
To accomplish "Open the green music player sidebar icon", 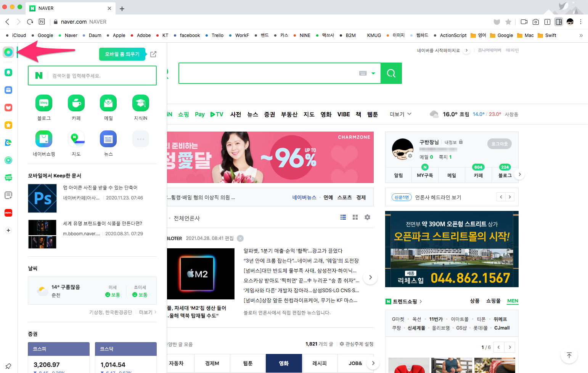I will click(x=8, y=160).
